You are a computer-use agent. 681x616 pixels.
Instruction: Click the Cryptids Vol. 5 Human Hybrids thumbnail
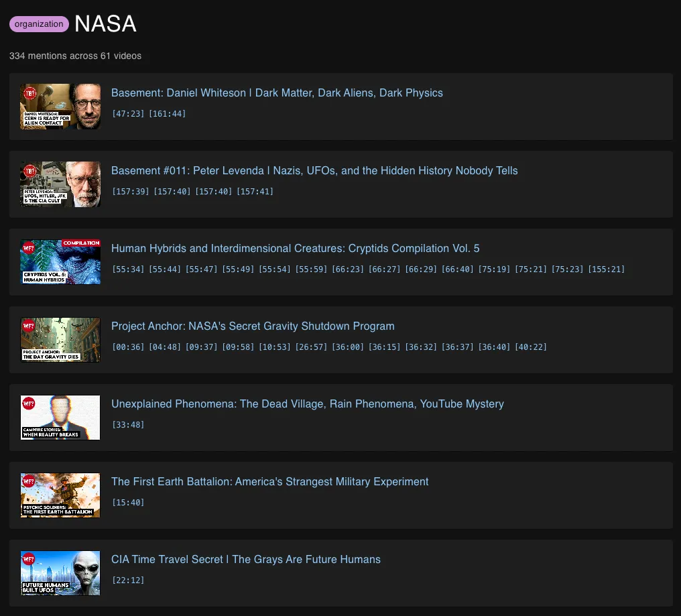pyautogui.click(x=60, y=262)
